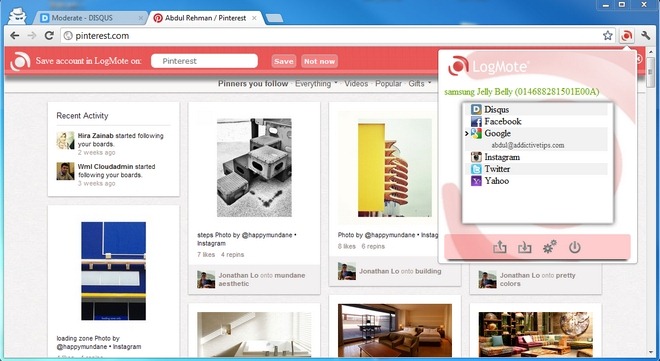Click the site info icon in address bar
660x361 pixels.
68,36
